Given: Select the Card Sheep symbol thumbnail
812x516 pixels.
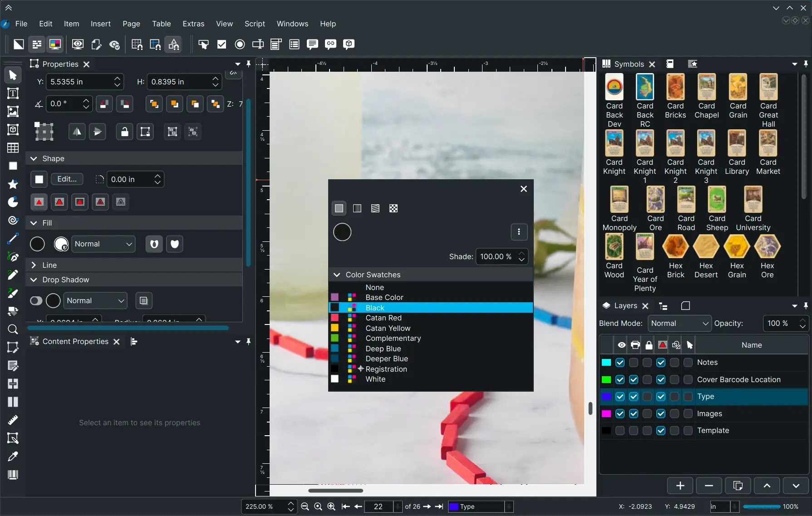Looking at the screenshot, I should [717, 200].
